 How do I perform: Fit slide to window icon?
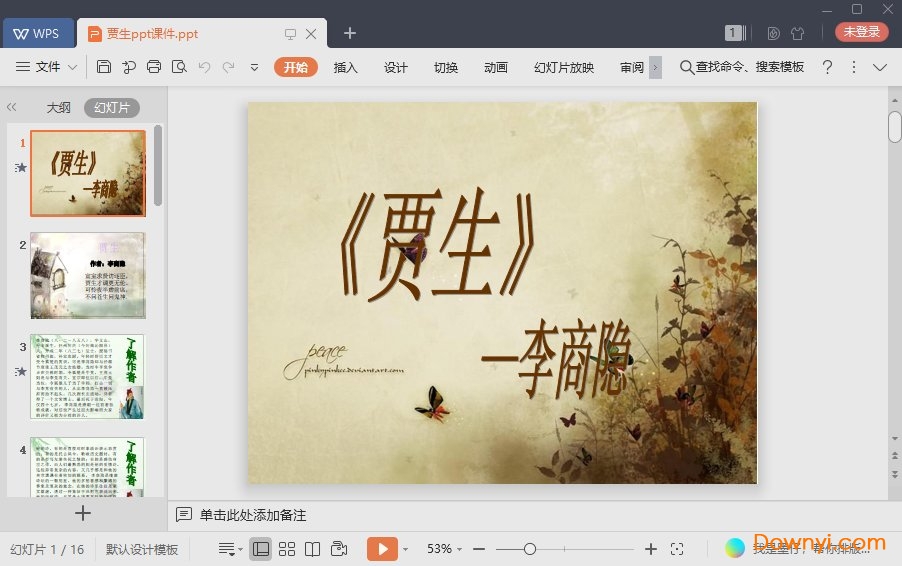click(677, 549)
